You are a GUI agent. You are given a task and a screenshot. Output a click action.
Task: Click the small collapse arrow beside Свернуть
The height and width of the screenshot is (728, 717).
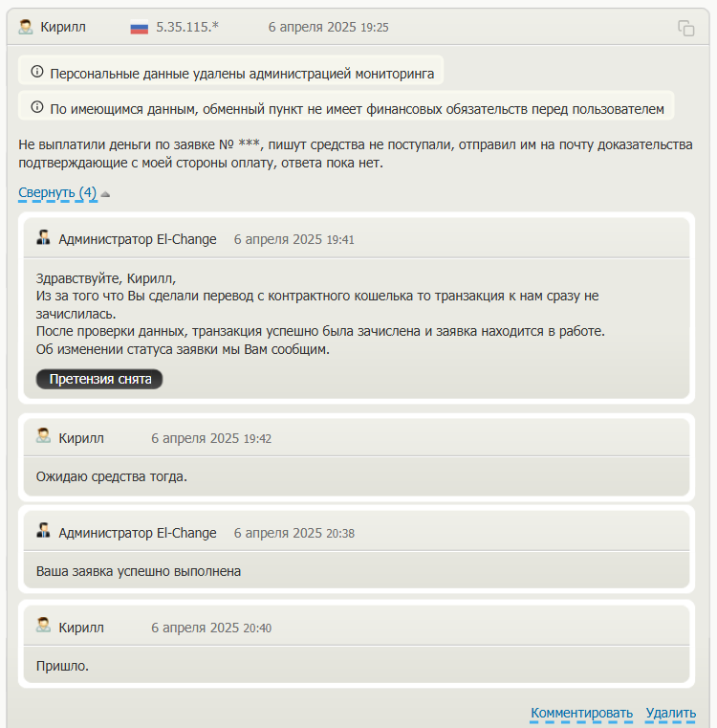tap(105, 194)
